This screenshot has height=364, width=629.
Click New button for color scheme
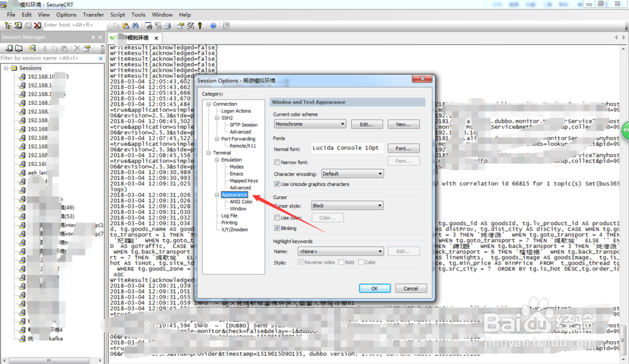click(x=404, y=124)
